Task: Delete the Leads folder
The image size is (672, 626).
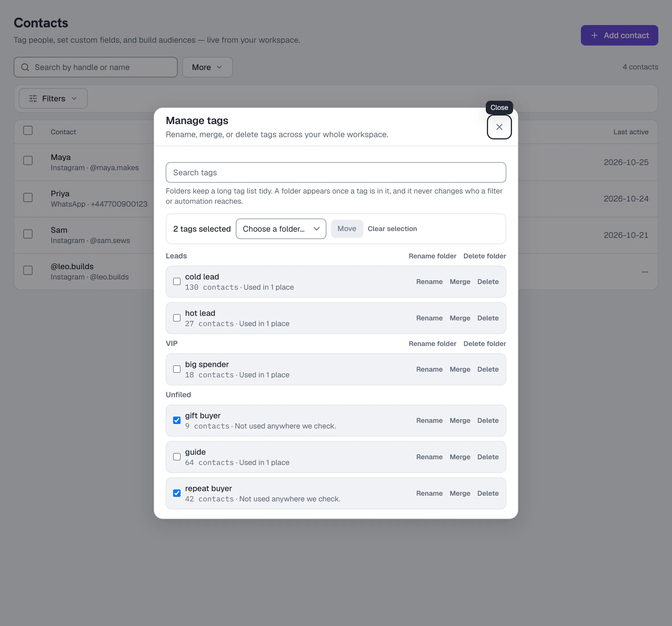Action: 484,256
